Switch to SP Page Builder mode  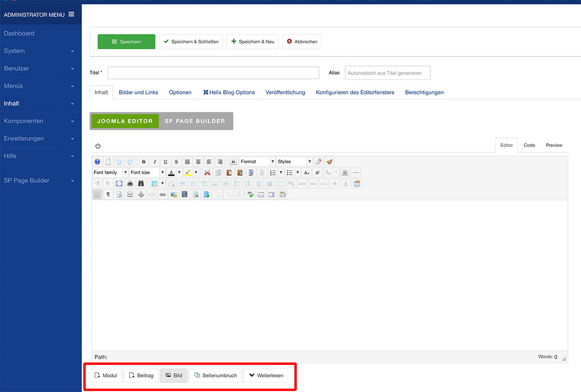(x=195, y=121)
